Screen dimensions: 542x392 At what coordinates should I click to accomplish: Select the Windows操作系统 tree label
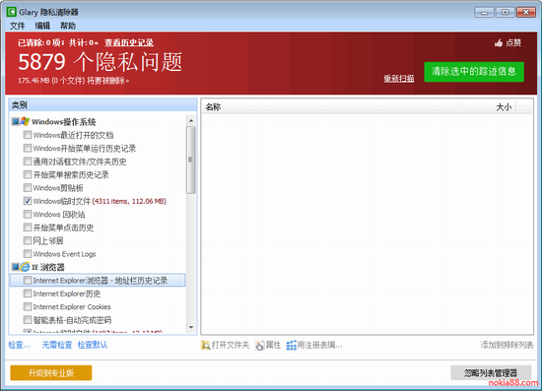tap(64, 122)
